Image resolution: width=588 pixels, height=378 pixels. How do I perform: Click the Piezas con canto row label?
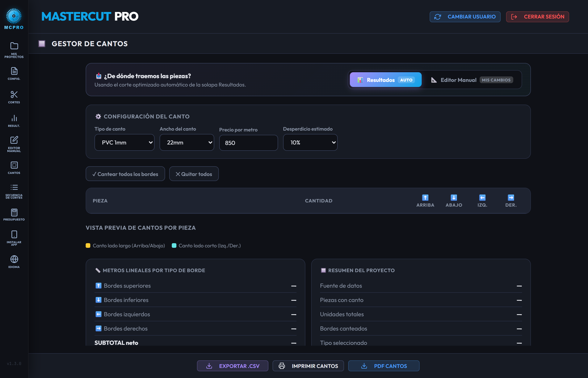click(x=342, y=300)
